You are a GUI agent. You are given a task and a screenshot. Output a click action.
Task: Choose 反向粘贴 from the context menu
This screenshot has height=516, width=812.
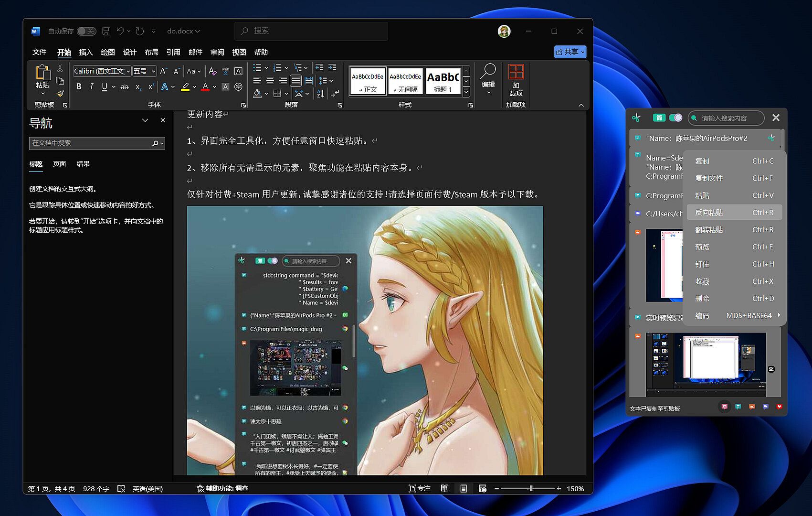pyautogui.click(x=734, y=213)
